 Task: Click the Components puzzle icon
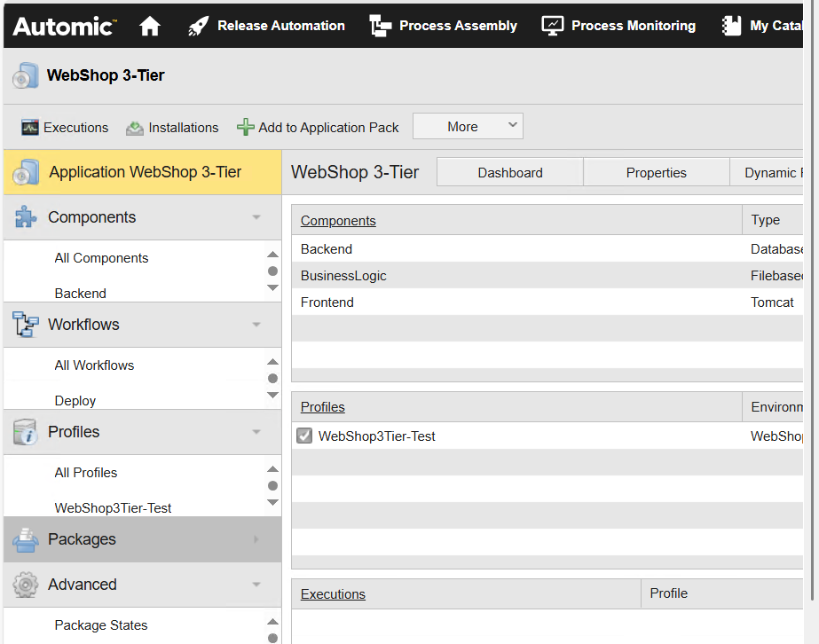pos(25,217)
